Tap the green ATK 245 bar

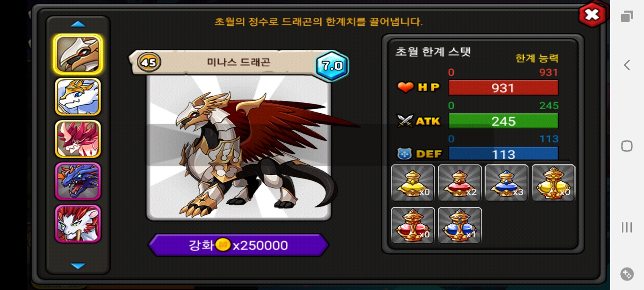pyautogui.click(x=503, y=121)
